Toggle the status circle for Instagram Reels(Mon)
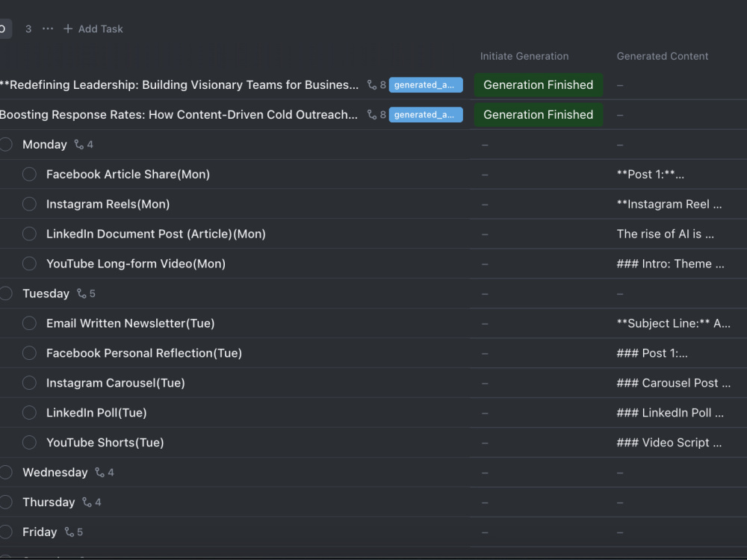Screen dimensions: 747x560 (30, 204)
